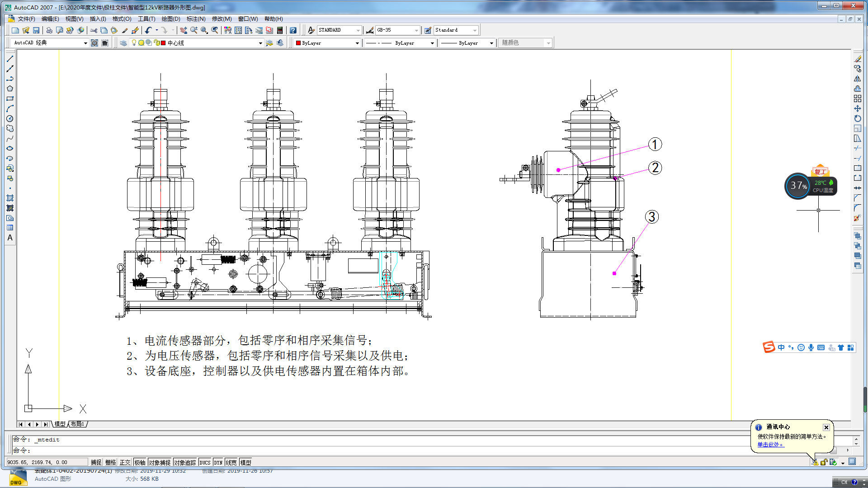Expand the GB-35 dimension style dropdown
Image resolution: width=868 pixels, height=488 pixels.
[x=416, y=30]
